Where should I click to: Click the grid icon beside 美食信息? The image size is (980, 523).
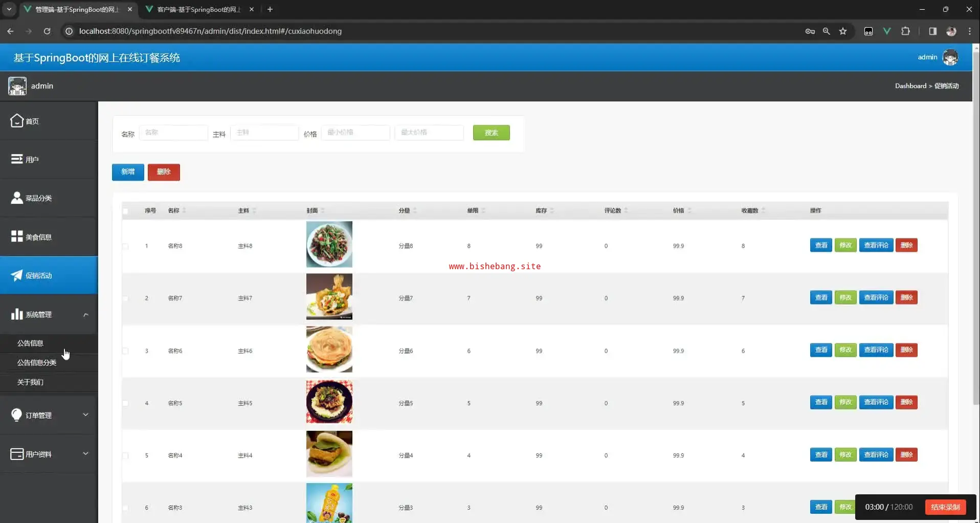tap(17, 236)
